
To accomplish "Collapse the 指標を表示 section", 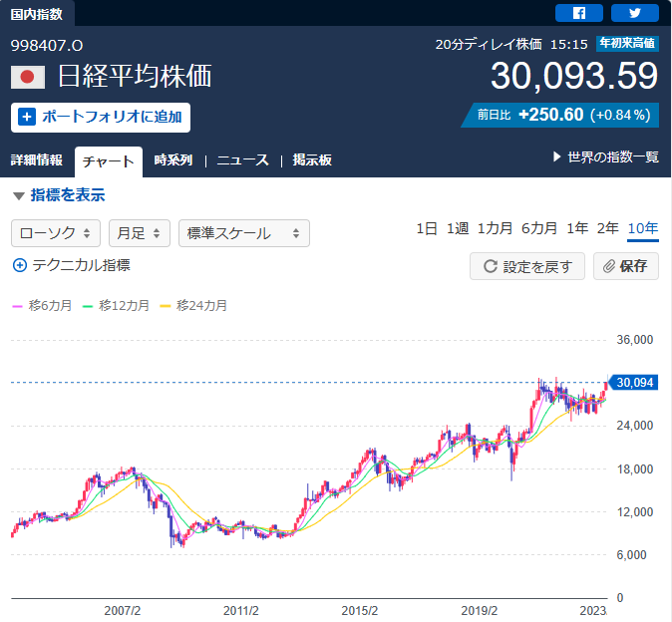I will [x=59, y=195].
